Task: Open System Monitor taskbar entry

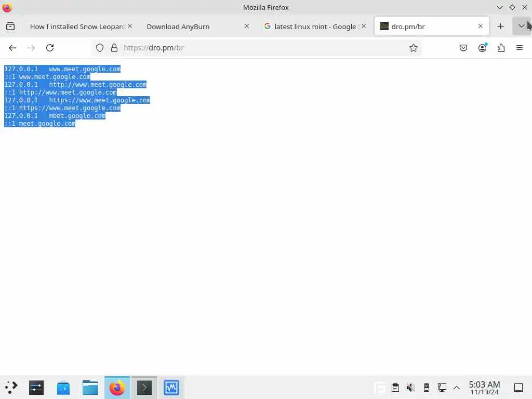Action: tap(171, 388)
